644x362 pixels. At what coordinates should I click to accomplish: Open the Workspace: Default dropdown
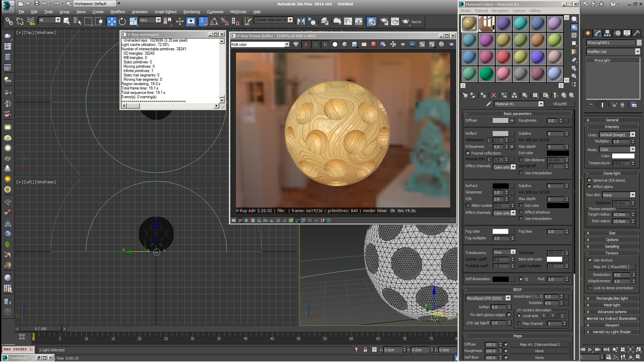coord(94,3)
